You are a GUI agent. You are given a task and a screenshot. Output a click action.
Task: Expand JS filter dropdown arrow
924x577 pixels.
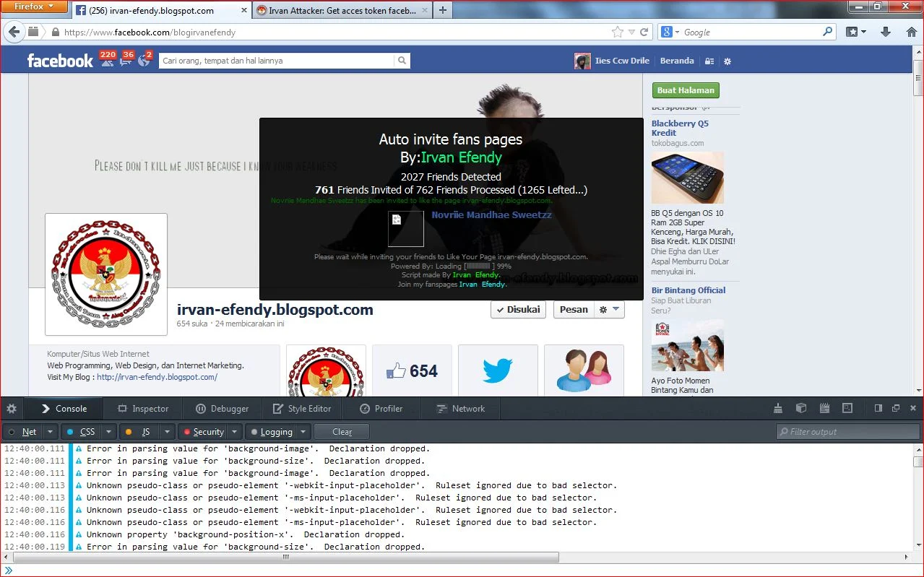point(167,432)
